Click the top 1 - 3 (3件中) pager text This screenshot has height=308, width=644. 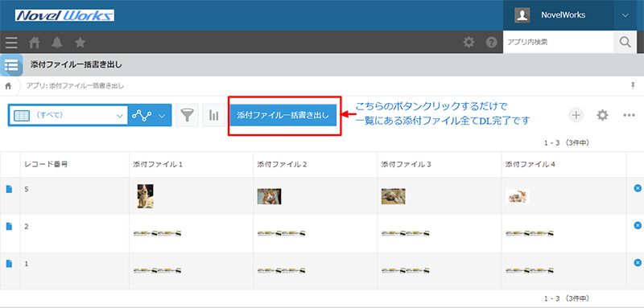[568, 143]
